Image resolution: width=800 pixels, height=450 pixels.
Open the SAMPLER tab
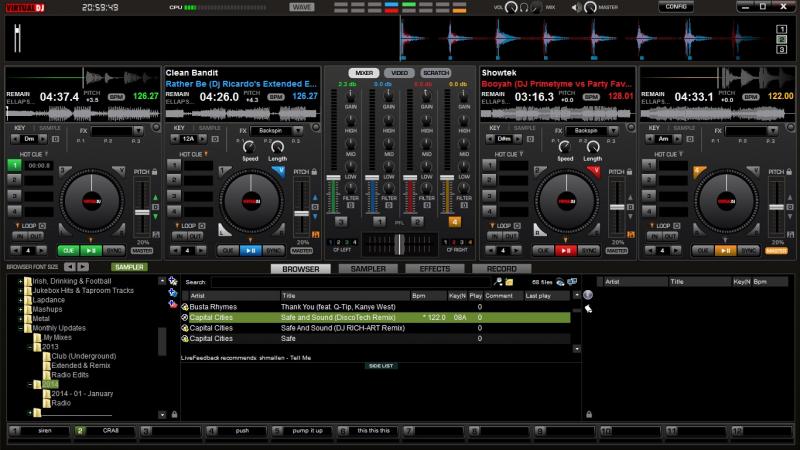[368, 268]
